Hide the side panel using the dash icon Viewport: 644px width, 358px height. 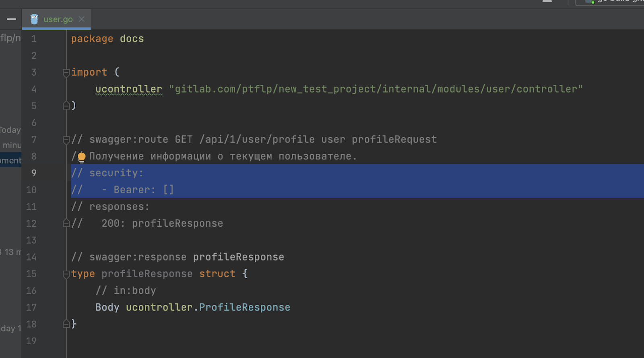click(x=11, y=19)
